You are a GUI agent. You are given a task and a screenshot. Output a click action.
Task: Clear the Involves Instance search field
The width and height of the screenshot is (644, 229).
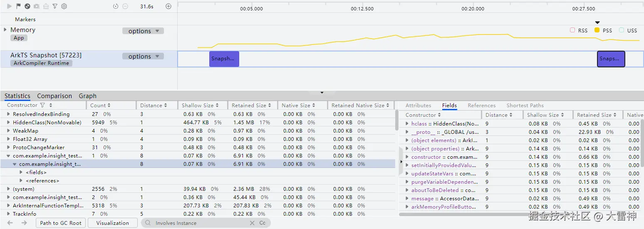pos(252,223)
